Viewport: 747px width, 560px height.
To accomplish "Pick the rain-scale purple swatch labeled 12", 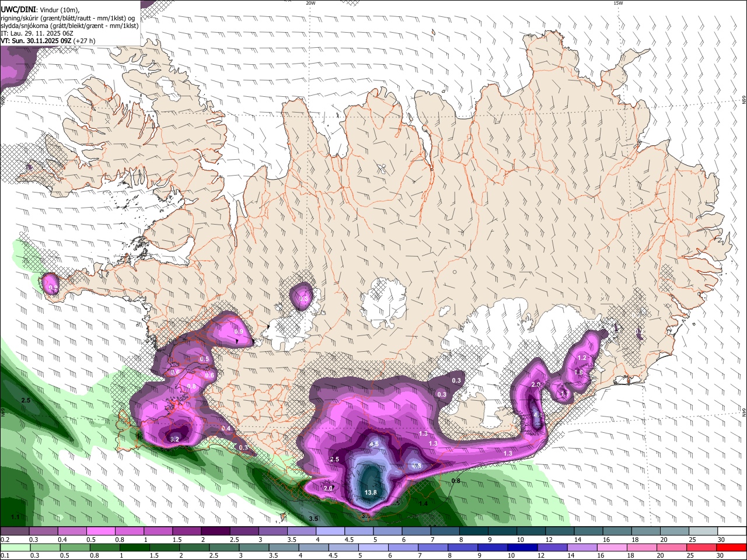I will (x=553, y=548).
